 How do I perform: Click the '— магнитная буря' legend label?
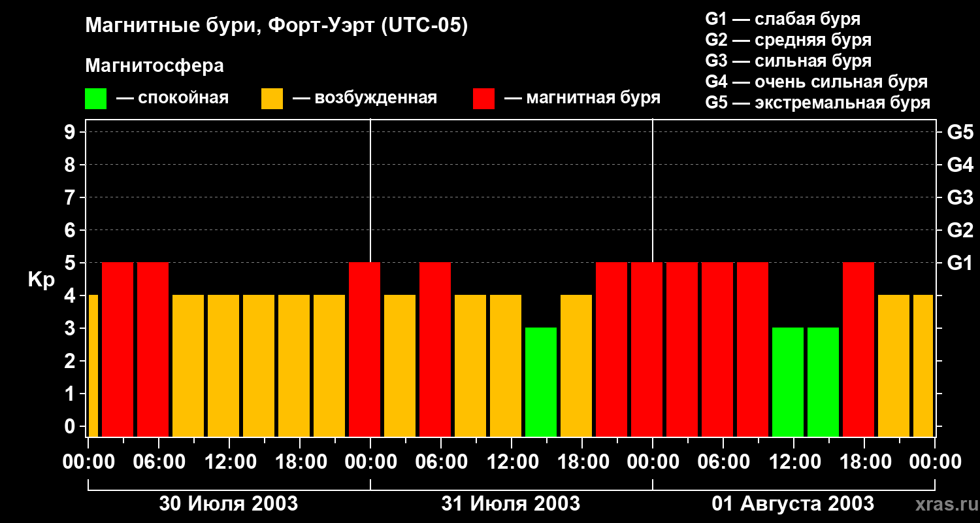tap(582, 98)
